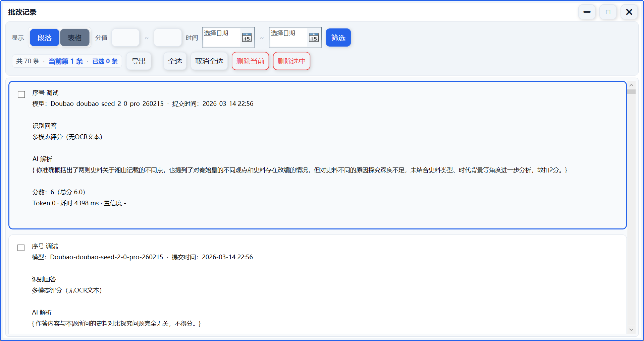
Task: Click the scrollbar up arrow
Action: (631, 85)
